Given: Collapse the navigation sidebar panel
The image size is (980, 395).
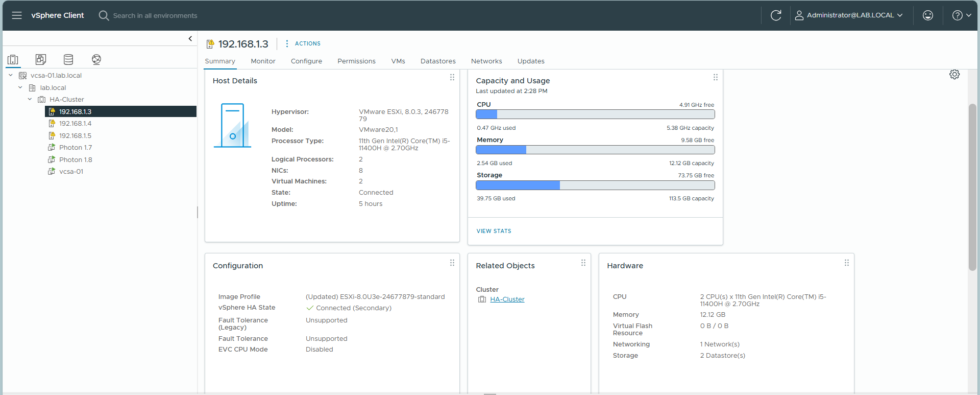Looking at the screenshot, I should [x=190, y=38].
